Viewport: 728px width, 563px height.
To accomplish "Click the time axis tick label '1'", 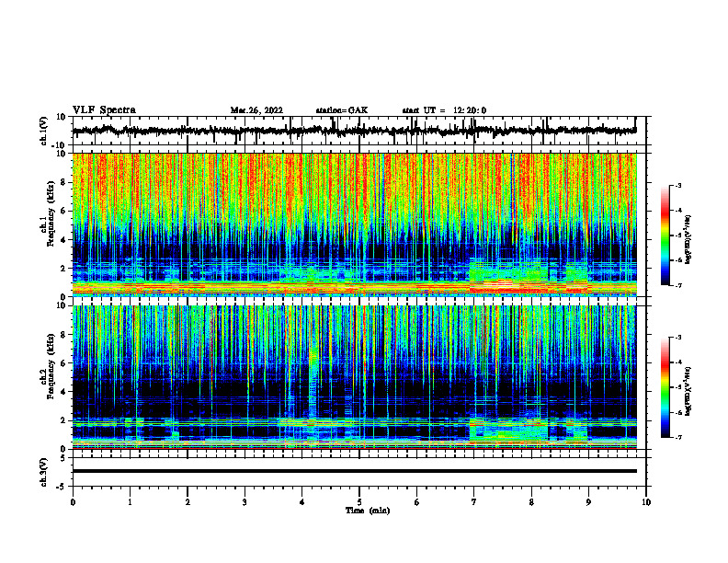I will [x=130, y=502].
